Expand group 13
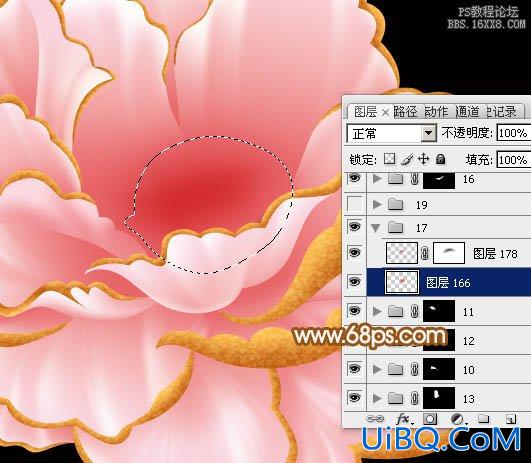The image size is (531, 463). (x=377, y=398)
